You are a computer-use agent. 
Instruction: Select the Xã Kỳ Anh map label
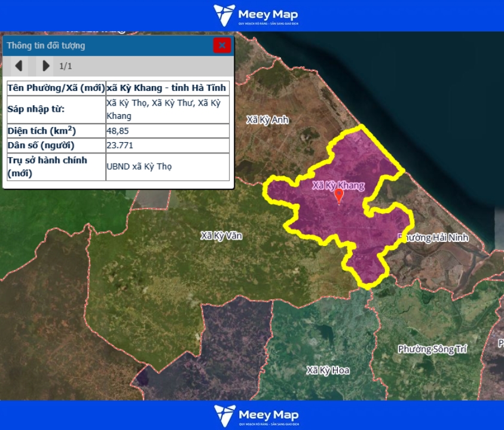coord(267,120)
